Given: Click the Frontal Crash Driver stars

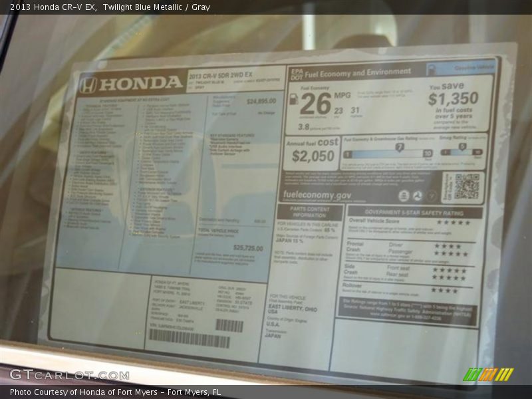Looking at the screenshot, I should (x=448, y=246).
